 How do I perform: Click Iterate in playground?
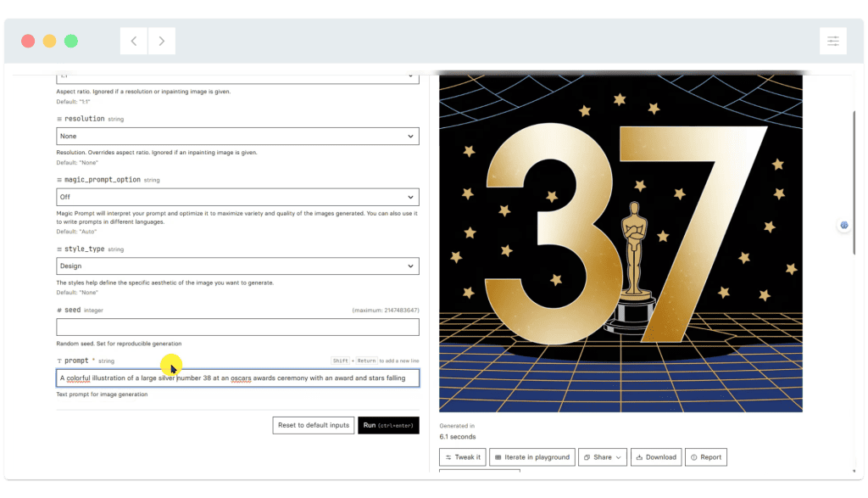[x=532, y=457]
